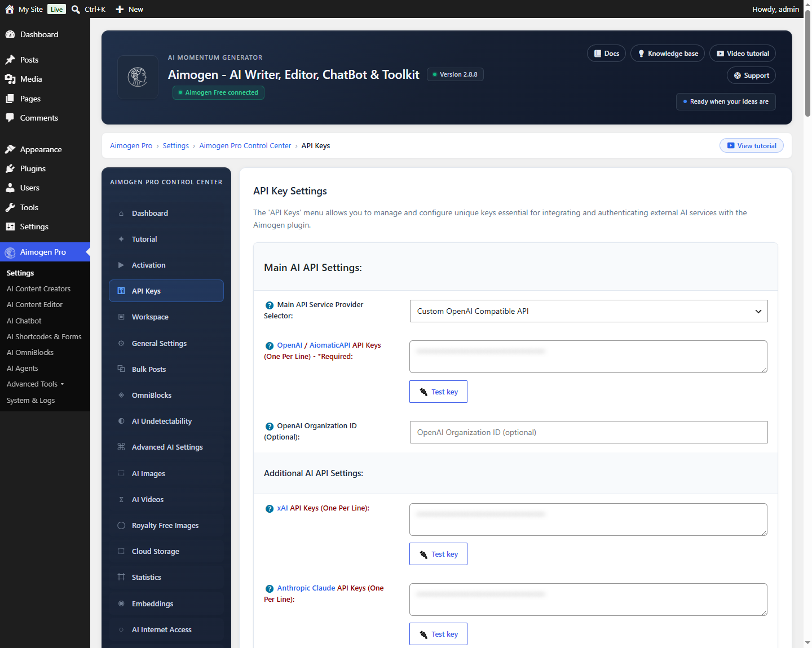Click the Bulk Posts copy icon
The image size is (812, 648).
(121, 369)
